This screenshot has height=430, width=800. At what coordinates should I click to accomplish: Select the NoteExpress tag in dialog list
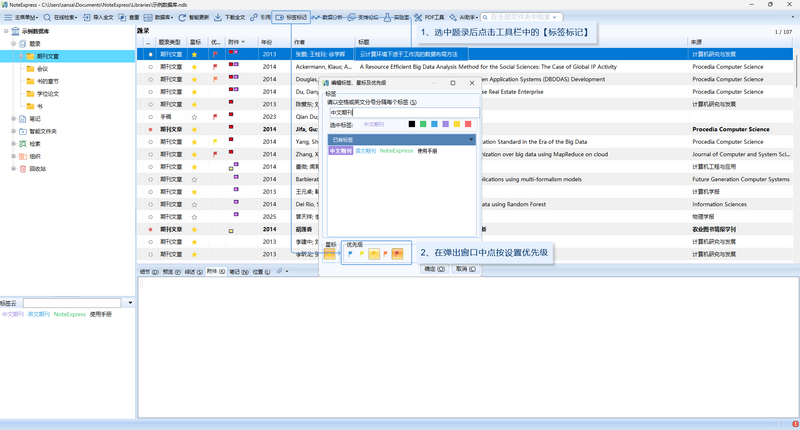(396, 151)
